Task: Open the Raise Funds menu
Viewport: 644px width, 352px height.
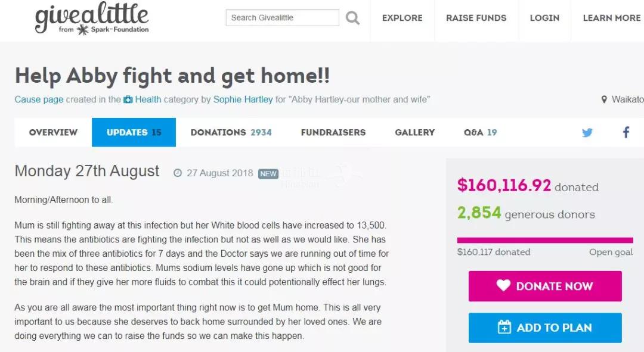Action: tap(476, 18)
